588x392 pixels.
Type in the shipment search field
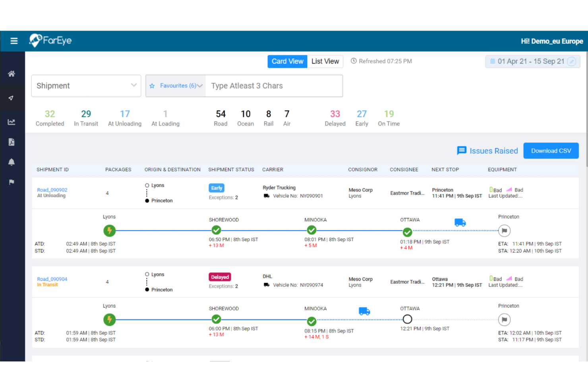(x=273, y=85)
